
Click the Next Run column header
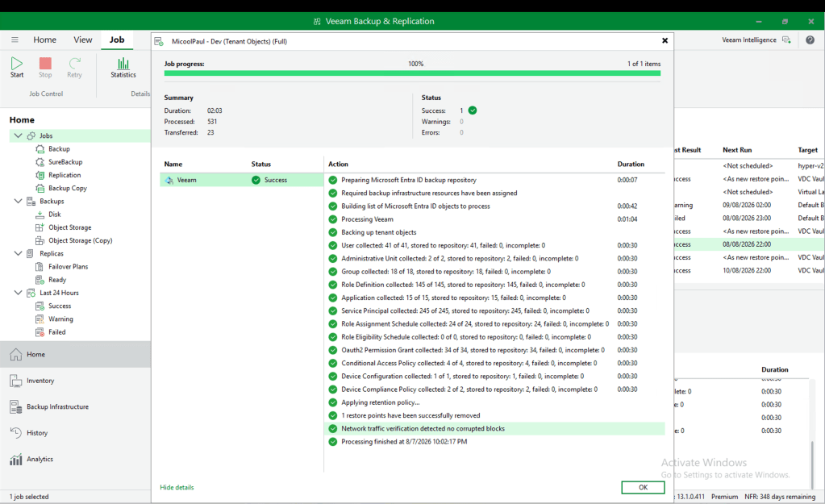737,150
